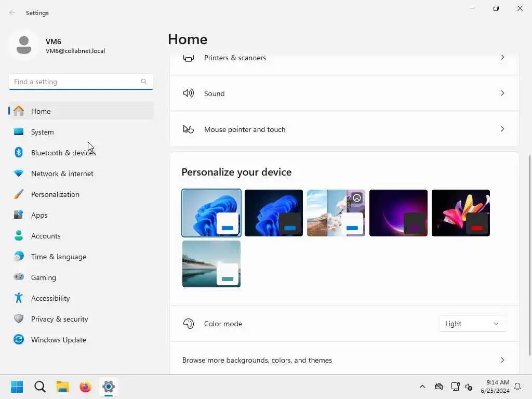Click the Sound speaker icon
Viewport: 532px width, 399px height.
pos(188,93)
